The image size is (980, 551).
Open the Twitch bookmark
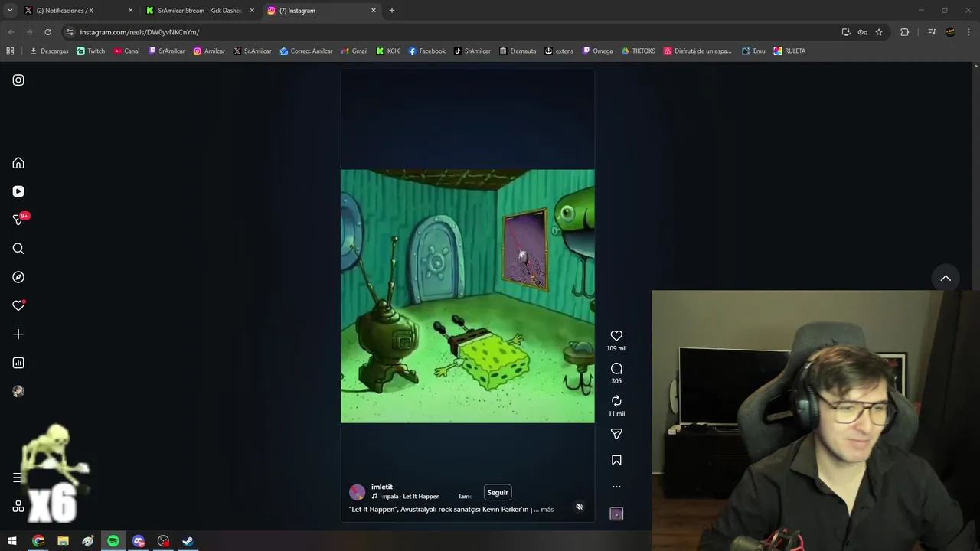91,51
